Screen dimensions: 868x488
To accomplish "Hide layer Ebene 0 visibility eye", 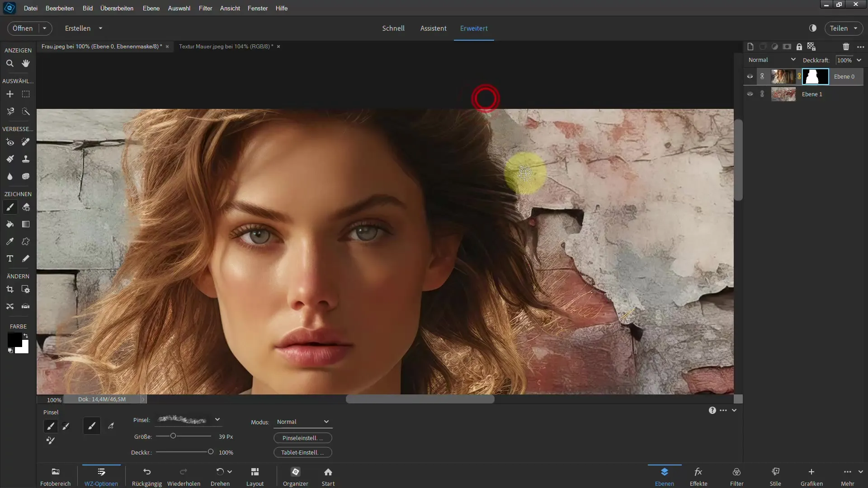I will click(x=750, y=76).
